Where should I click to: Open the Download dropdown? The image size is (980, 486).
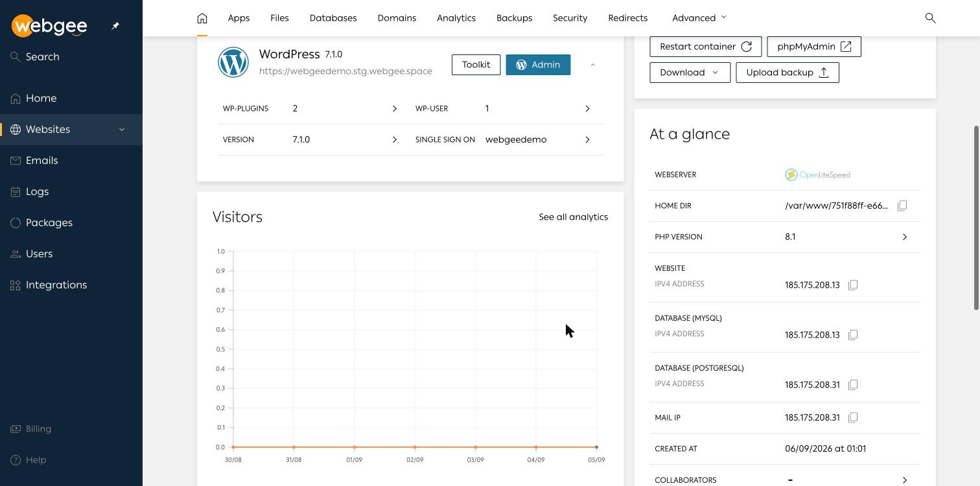pyautogui.click(x=690, y=73)
